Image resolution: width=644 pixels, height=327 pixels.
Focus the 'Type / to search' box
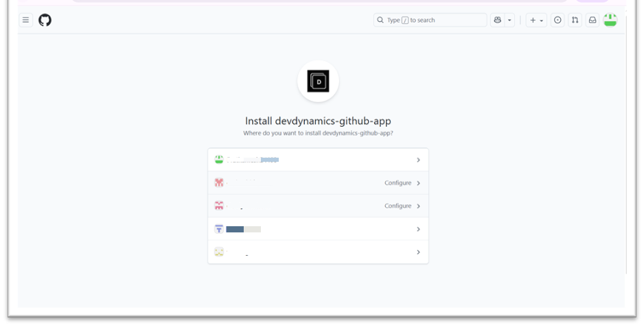(x=430, y=20)
